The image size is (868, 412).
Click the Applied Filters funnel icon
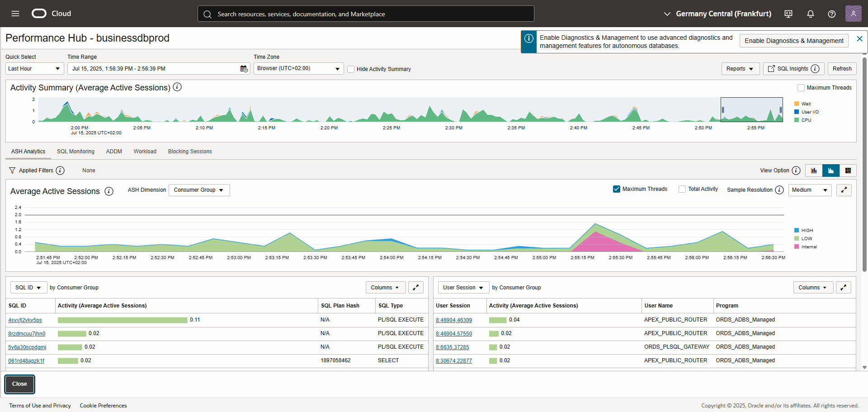12,170
